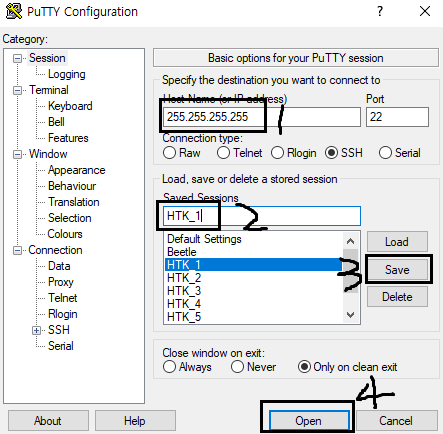Screen dimensions: 443x434
Task: Click the Saved Sessions name field
Action: click(262, 216)
